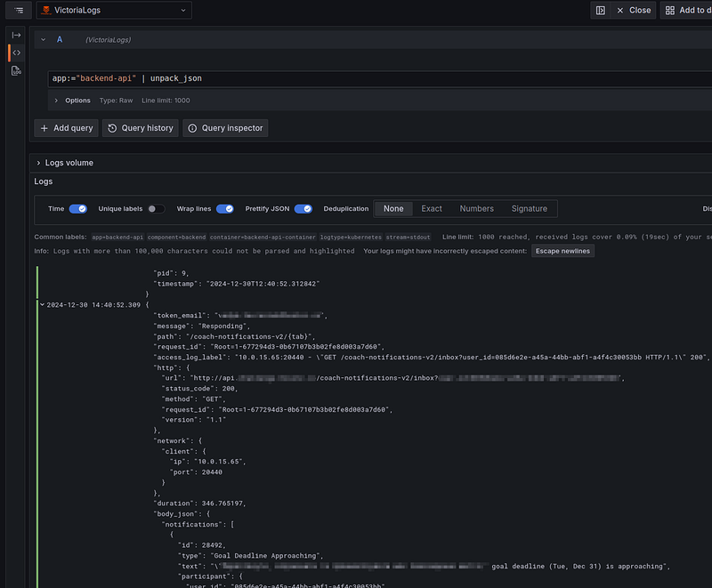Open the content outline menu icon

click(x=19, y=10)
